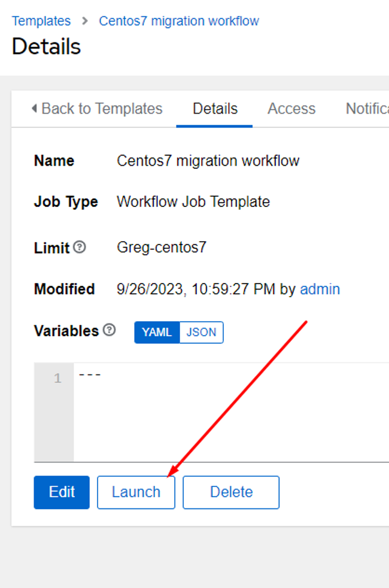The width and height of the screenshot is (389, 588).
Task: Open the Centos7 migration workflow breadcrumb link
Action: point(179,21)
